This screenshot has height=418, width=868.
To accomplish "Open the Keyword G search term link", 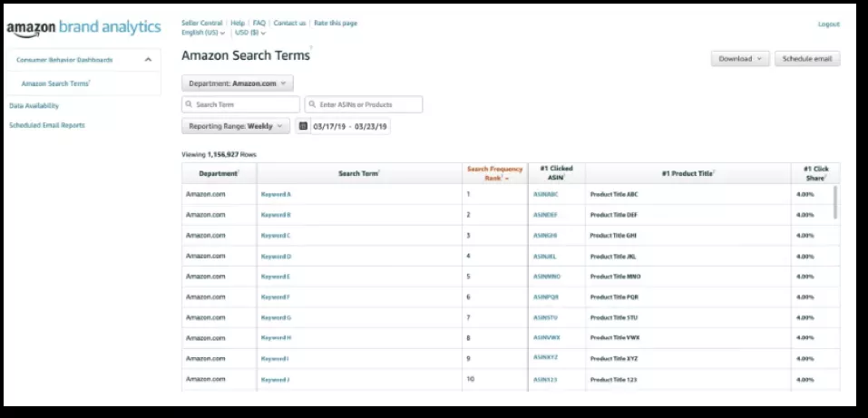I will [x=276, y=317].
